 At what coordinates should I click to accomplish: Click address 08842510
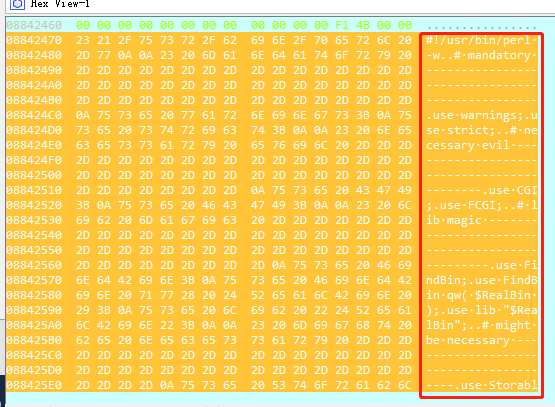(34, 190)
